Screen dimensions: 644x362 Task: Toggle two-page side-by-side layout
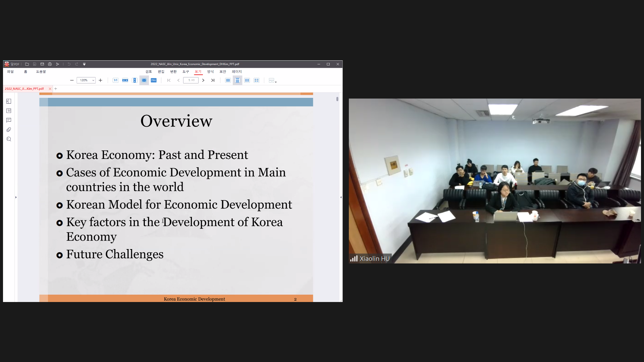click(x=247, y=80)
